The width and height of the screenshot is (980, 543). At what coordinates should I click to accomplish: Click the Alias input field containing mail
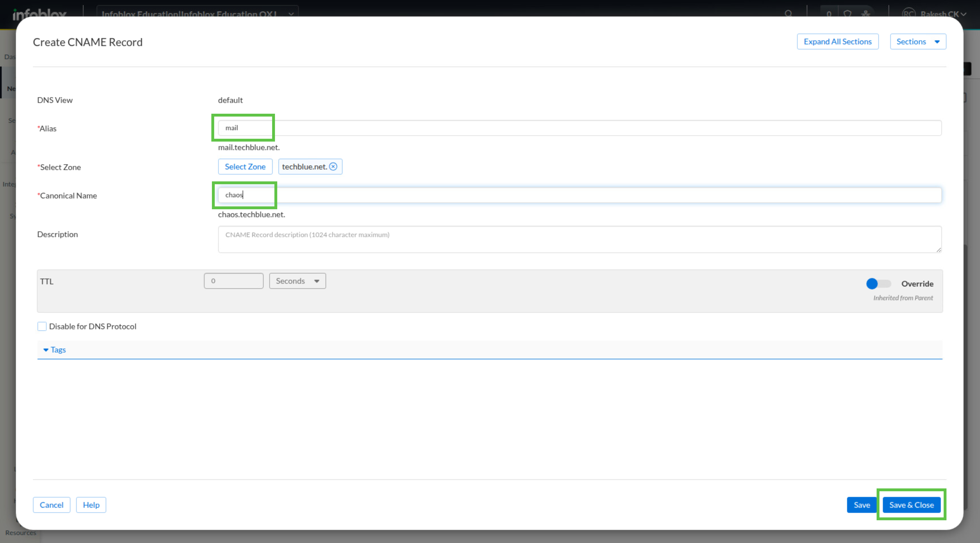pos(579,128)
